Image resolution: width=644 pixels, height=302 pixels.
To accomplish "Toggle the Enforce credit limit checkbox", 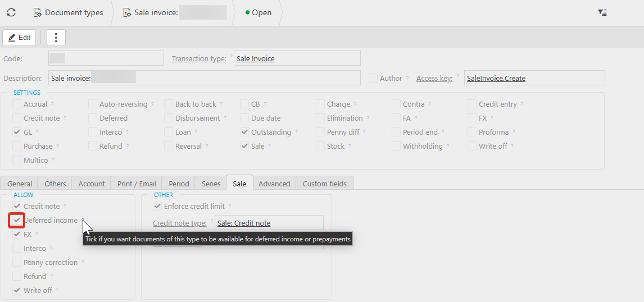I will pos(157,207).
